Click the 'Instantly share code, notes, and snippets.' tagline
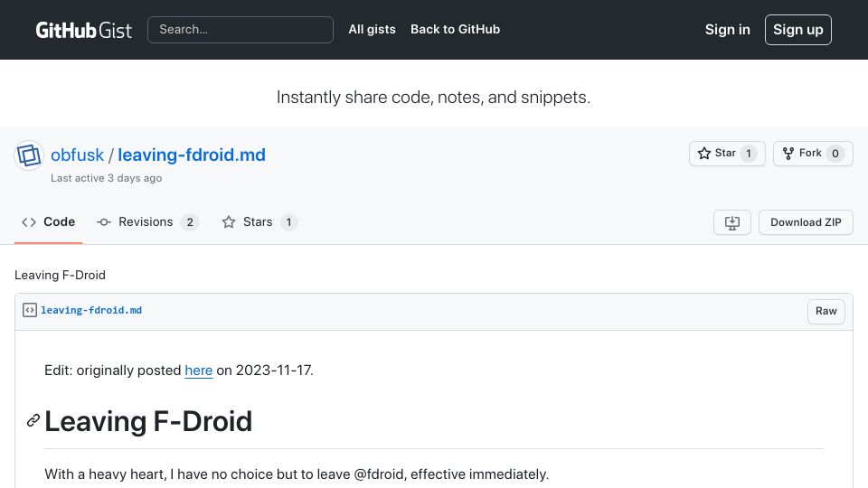 point(433,98)
